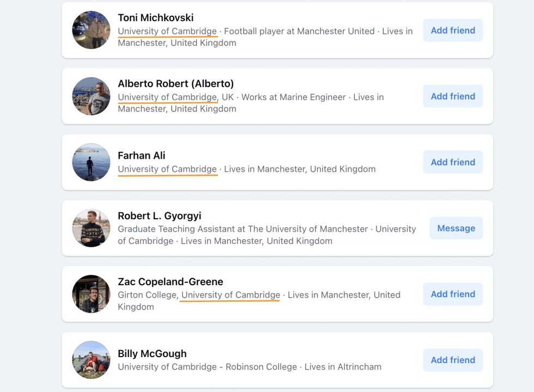Open Toni Michkovski's profile name
Image resolution: width=534 pixels, height=392 pixels.
pyautogui.click(x=155, y=17)
